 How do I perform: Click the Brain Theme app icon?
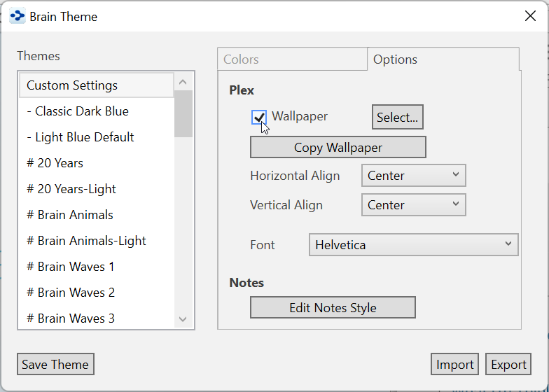(x=18, y=16)
